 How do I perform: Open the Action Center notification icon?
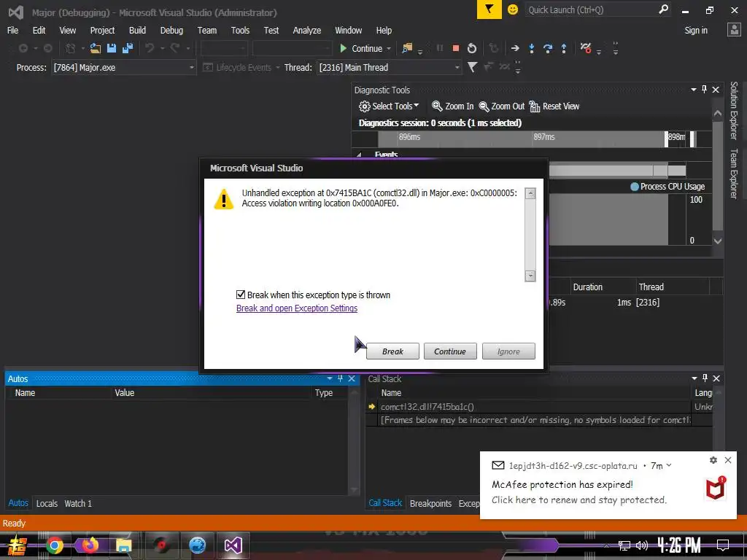(x=723, y=545)
